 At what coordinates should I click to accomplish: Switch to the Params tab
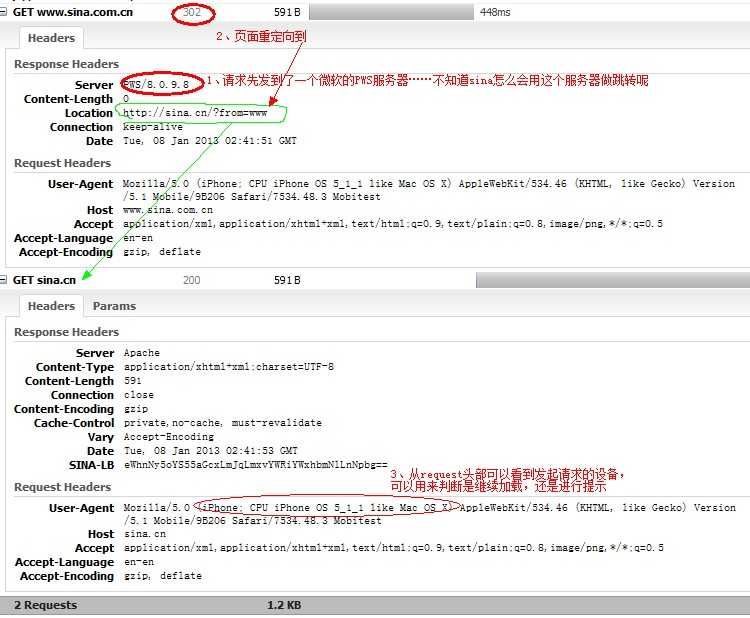pos(114,306)
